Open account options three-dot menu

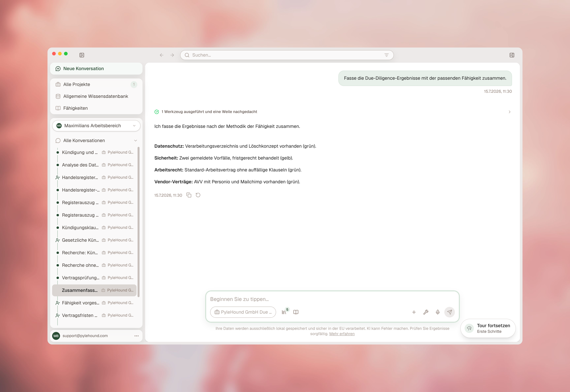[x=136, y=336]
